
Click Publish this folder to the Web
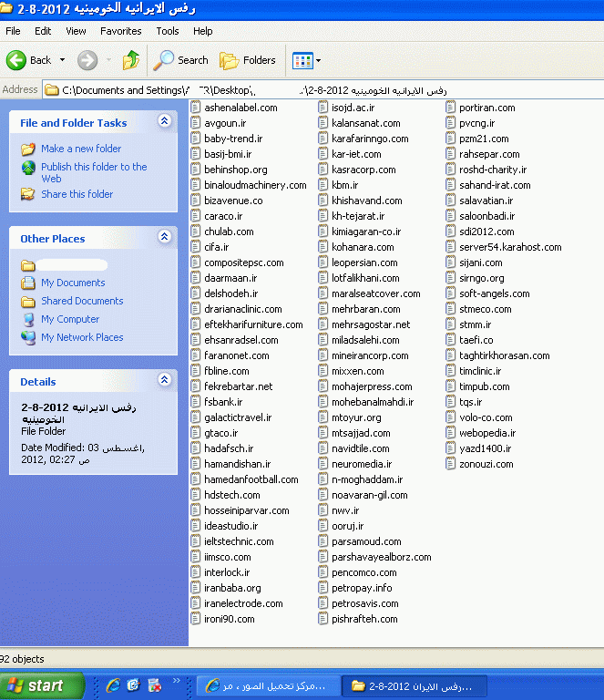94,172
